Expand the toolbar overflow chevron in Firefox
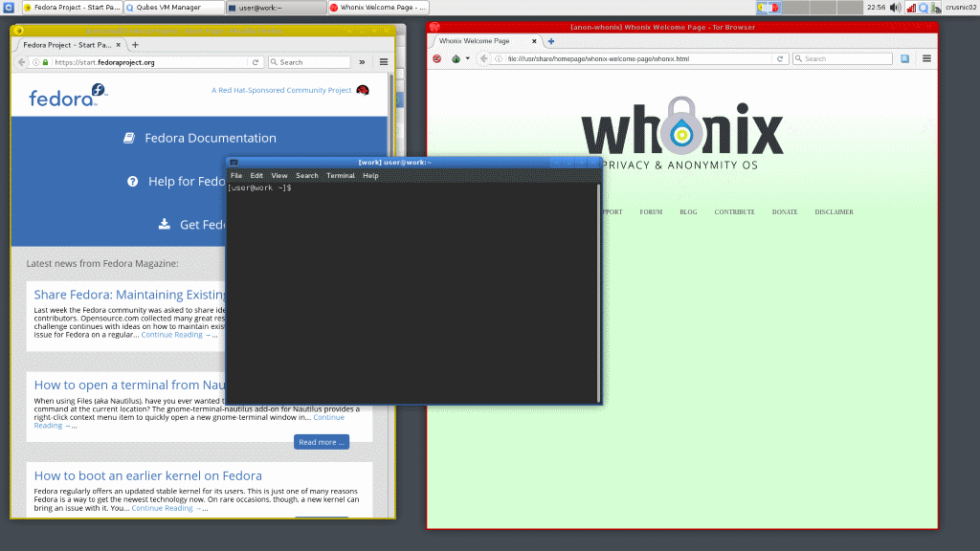980x551 pixels. [362, 62]
